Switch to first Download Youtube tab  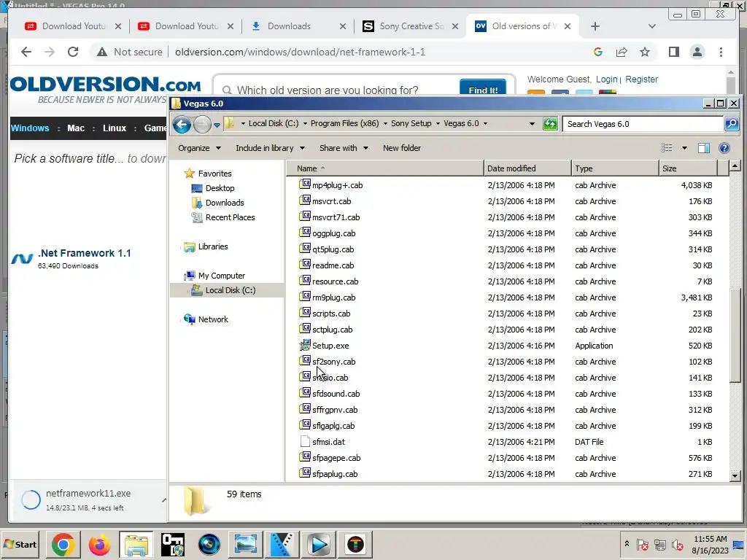(74, 26)
